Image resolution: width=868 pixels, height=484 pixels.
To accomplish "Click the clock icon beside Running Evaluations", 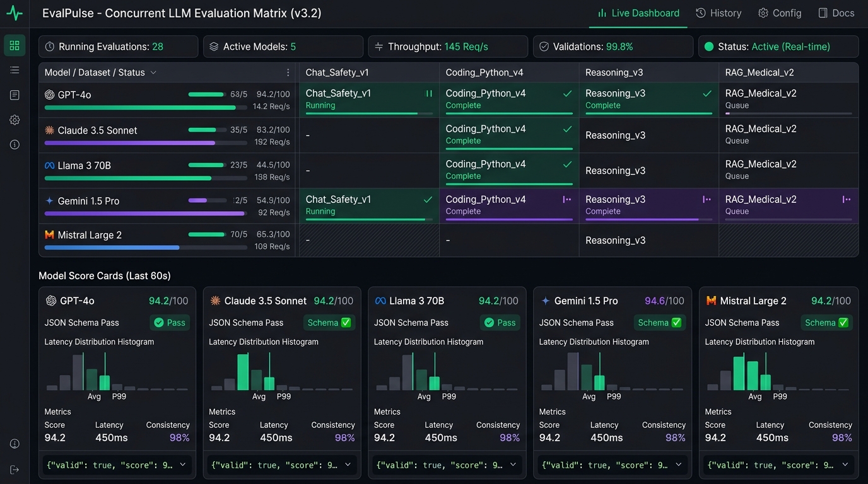I will (x=49, y=47).
